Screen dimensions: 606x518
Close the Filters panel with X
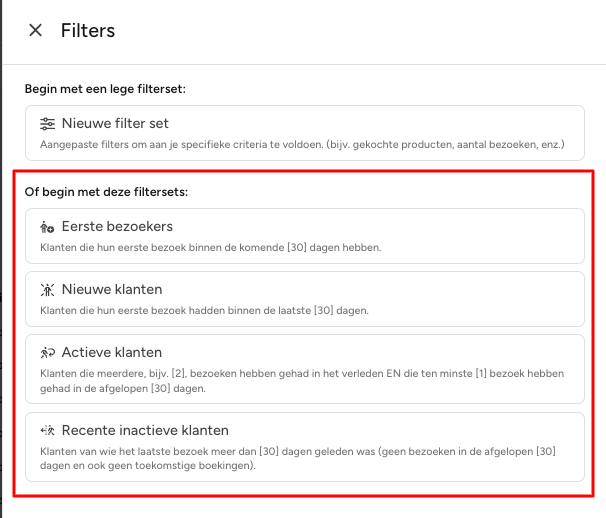pyautogui.click(x=35, y=30)
